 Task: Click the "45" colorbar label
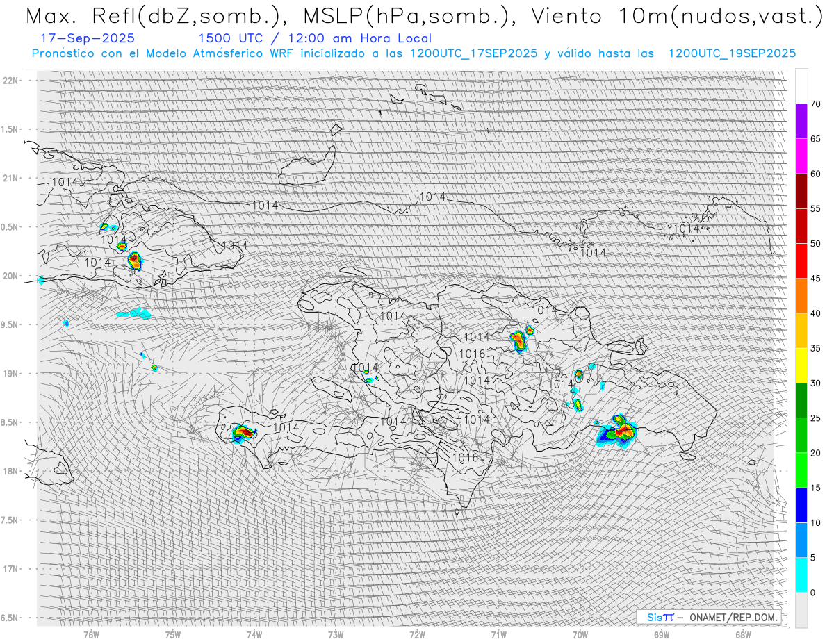(x=815, y=279)
